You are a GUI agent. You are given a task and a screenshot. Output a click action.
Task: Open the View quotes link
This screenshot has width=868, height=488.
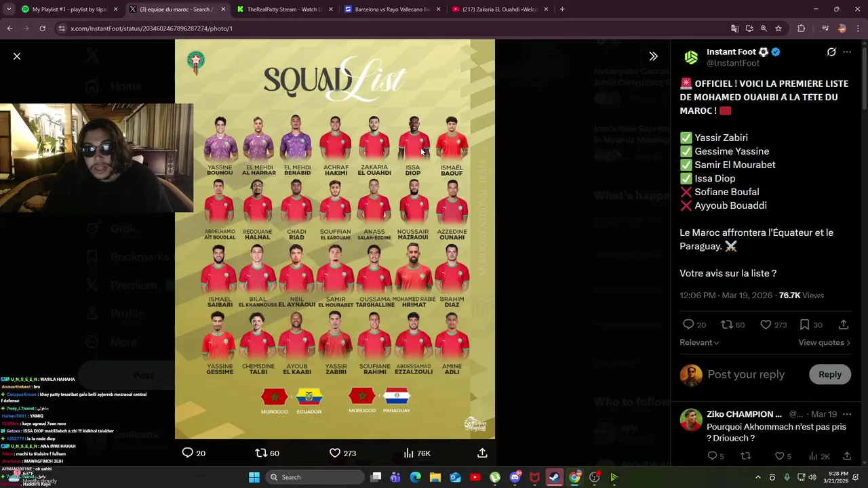point(824,342)
